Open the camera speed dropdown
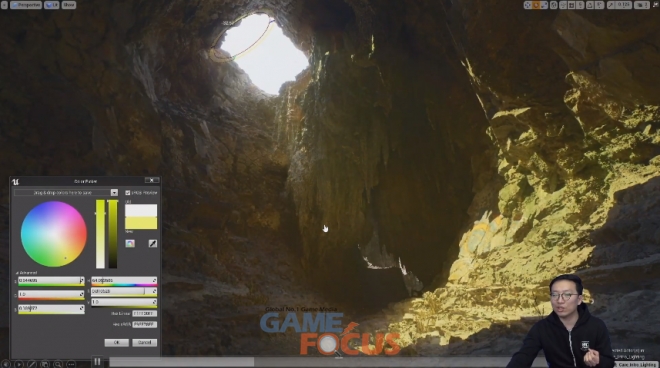Viewport: 660px width, 368px height. (x=641, y=5)
